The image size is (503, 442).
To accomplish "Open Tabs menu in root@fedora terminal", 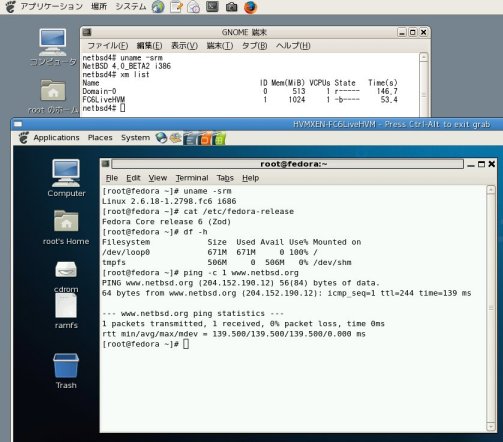I will (225, 178).
